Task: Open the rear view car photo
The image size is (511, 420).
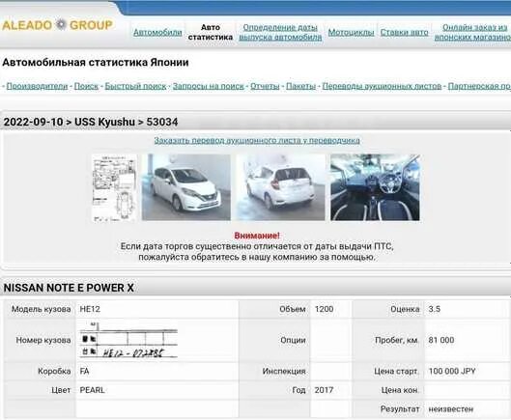Action: pyautogui.click(x=280, y=187)
